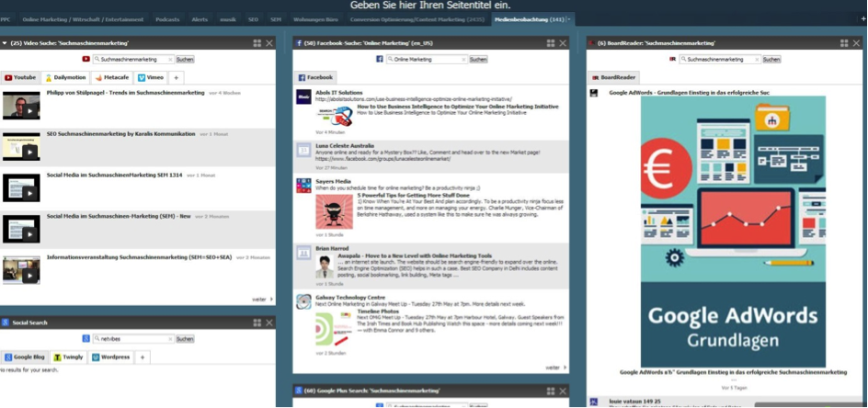Open 'Social Media im Suchmaschinen-Marketing (SEM) - New' title

click(x=119, y=217)
